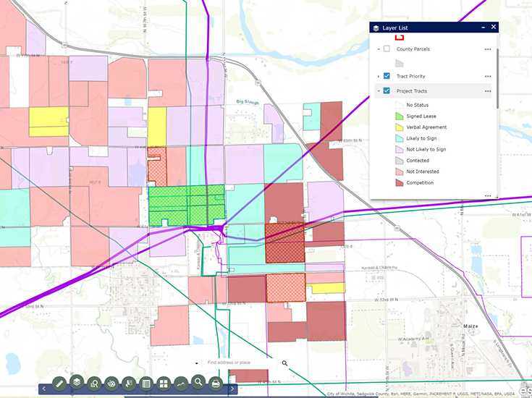Show previous widgets with left arrow

pyautogui.click(x=44, y=389)
